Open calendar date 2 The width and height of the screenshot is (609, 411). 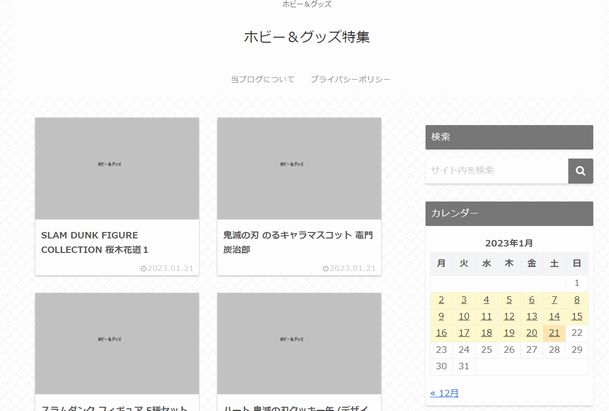(x=441, y=300)
